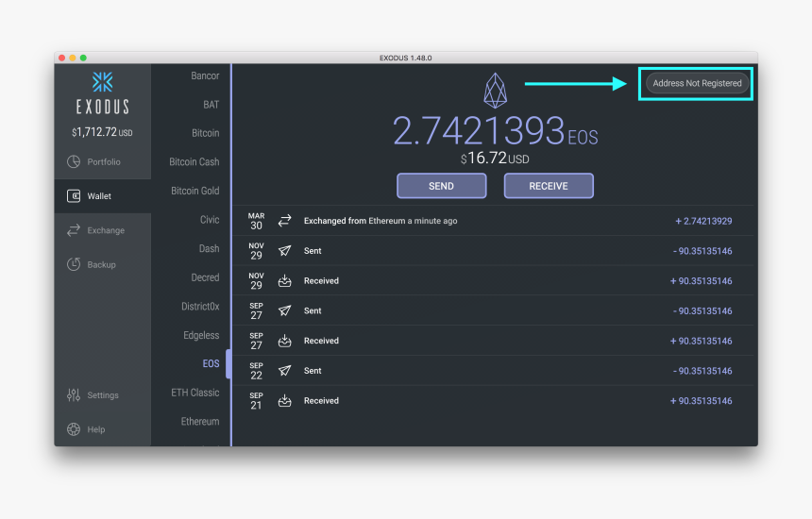Select Decred in asset list
The height and width of the screenshot is (519, 812).
(x=205, y=277)
